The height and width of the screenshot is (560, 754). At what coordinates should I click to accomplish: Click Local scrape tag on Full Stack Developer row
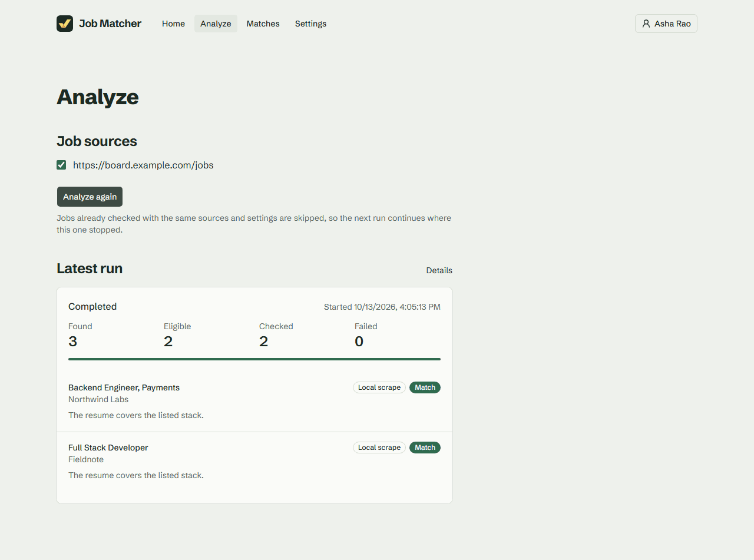pos(379,448)
